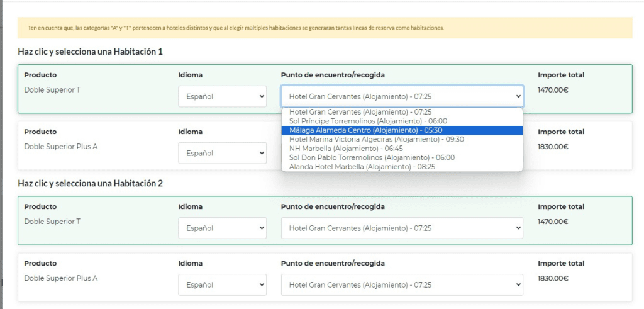Click the 'selecciona una Habitación 2' heading
Viewport: 644px width, 309px height.
click(90, 183)
